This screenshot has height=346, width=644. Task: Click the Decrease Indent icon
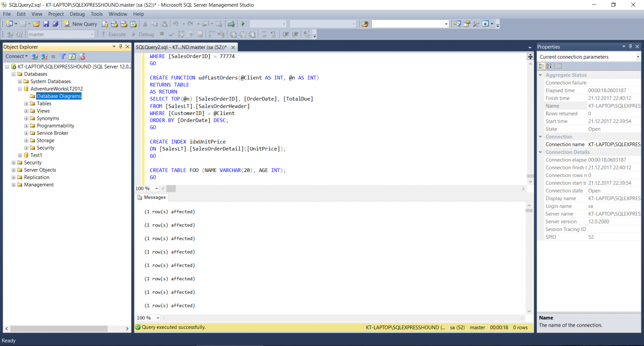285,34
